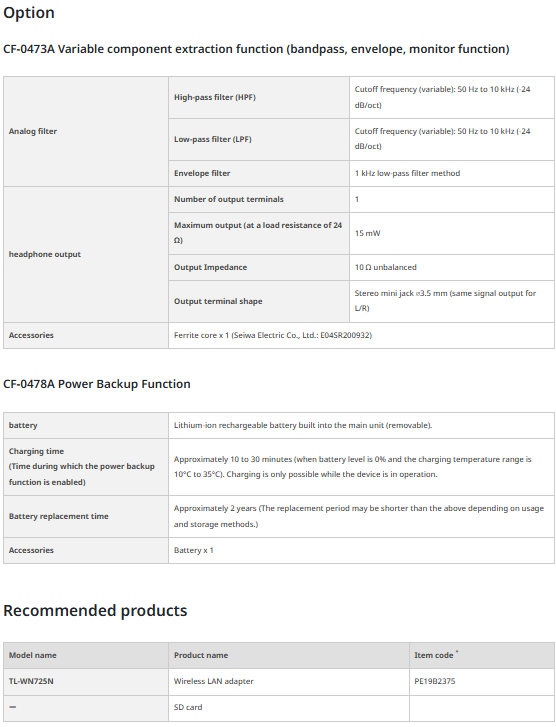Select the Envelope filter cell

pos(259,173)
